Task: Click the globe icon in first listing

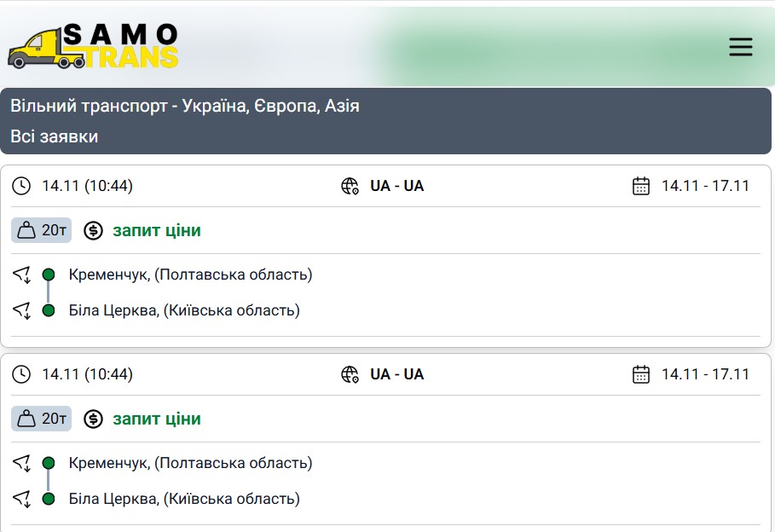Action: pos(350,186)
